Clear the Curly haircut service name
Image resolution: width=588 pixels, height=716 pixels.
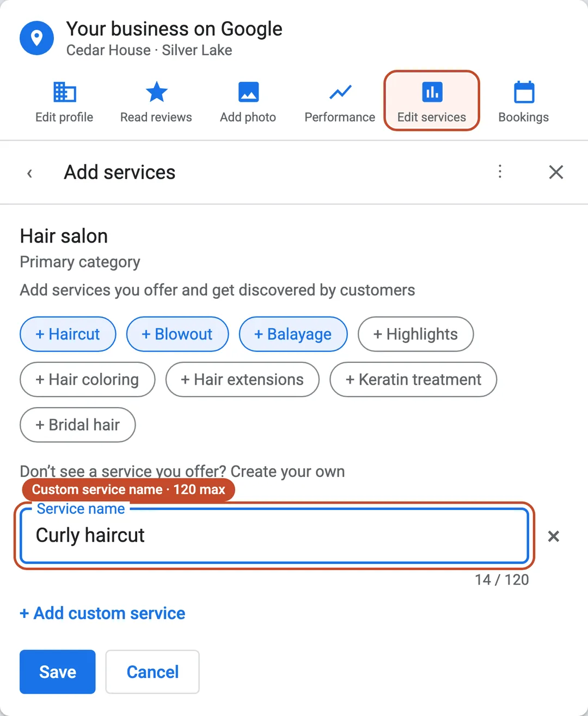click(554, 536)
